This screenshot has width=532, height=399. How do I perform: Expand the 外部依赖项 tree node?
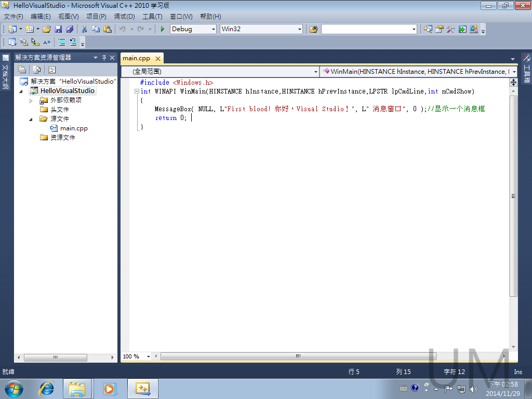pyautogui.click(x=31, y=100)
